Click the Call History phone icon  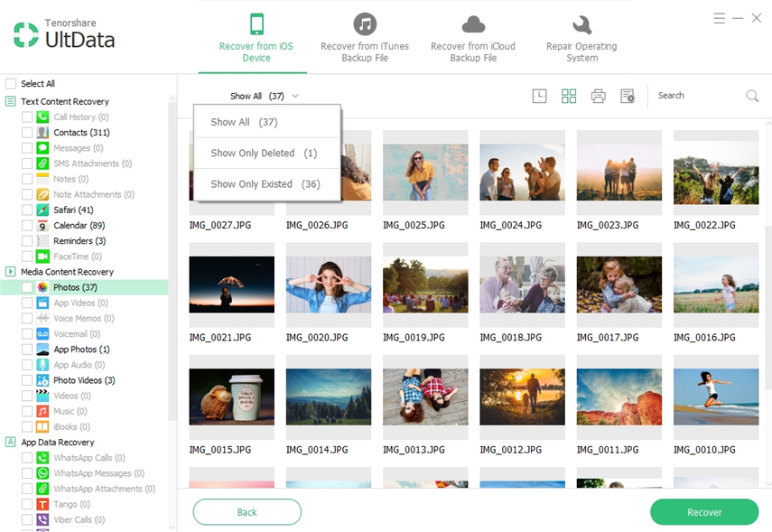(x=42, y=117)
